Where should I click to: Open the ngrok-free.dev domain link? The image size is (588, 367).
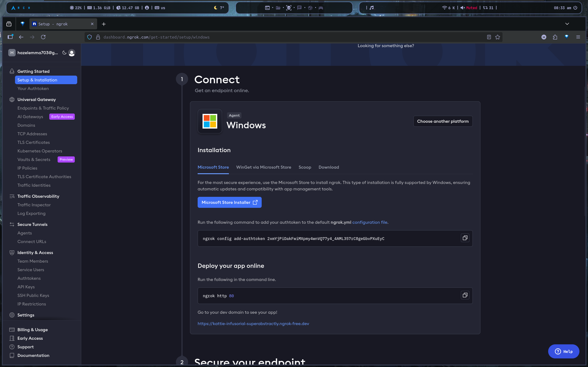[253, 324]
